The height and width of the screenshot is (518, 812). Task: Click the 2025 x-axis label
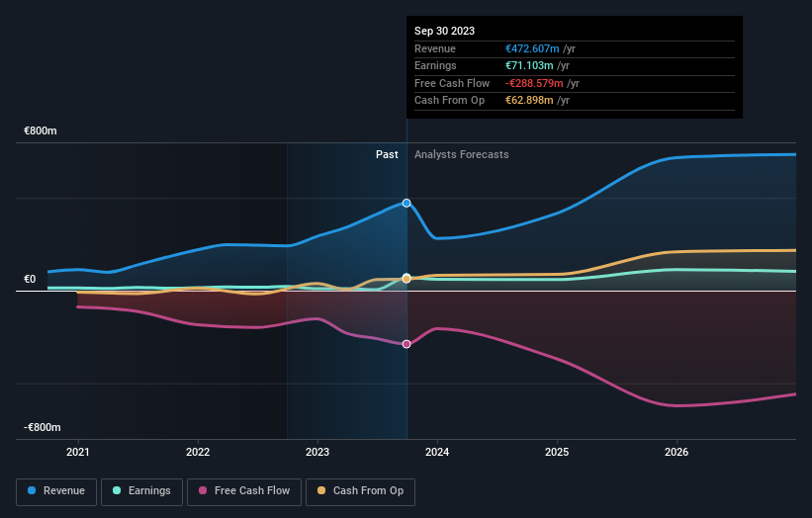click(x=557, y=453)
